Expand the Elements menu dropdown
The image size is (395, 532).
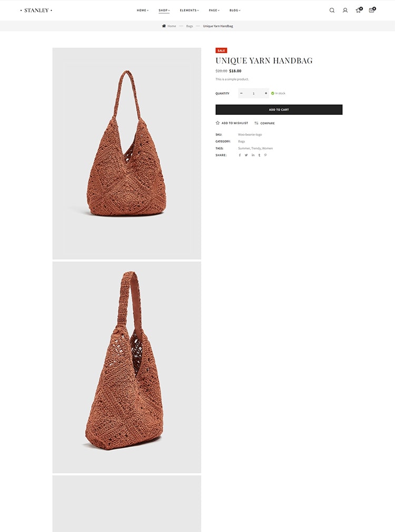(190, 10)
